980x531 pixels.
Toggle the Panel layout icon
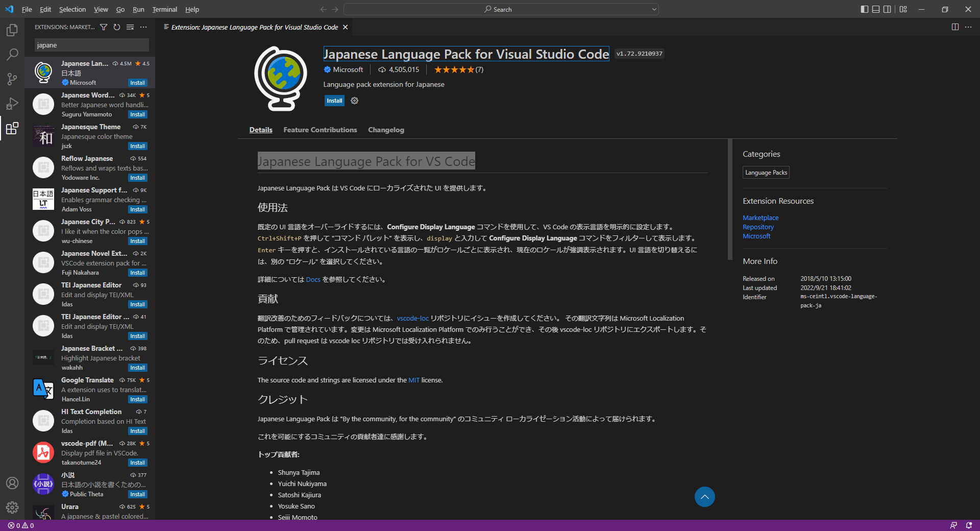tap(876, 9)
